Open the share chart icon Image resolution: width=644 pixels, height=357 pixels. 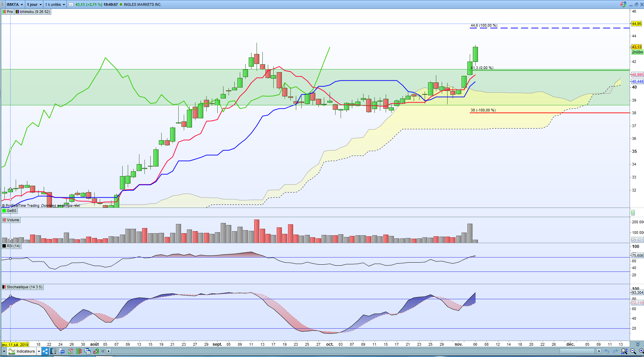point(45,351)
